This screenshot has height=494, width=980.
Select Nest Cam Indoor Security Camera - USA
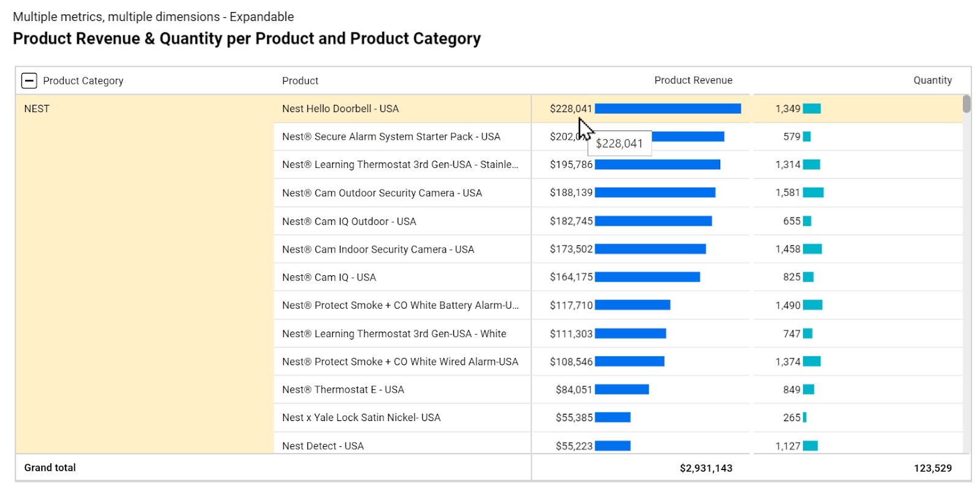coord(378,249)
